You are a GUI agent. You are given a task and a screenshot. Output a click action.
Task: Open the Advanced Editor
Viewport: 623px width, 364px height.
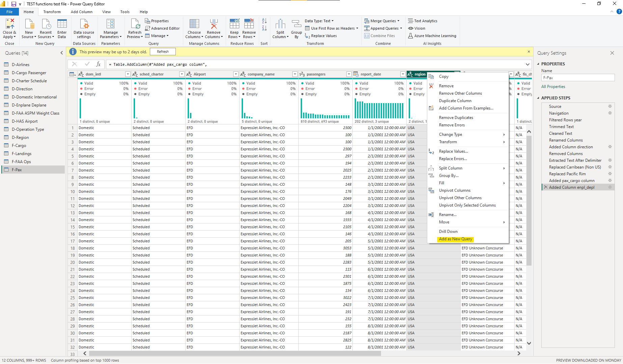(162, 28)
